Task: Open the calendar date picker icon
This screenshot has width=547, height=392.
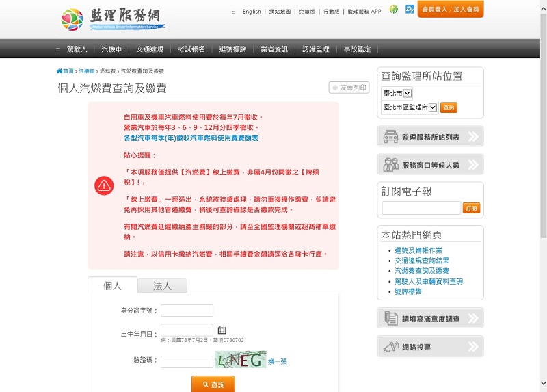Action: pyautogui.click(x=222, y=330)
